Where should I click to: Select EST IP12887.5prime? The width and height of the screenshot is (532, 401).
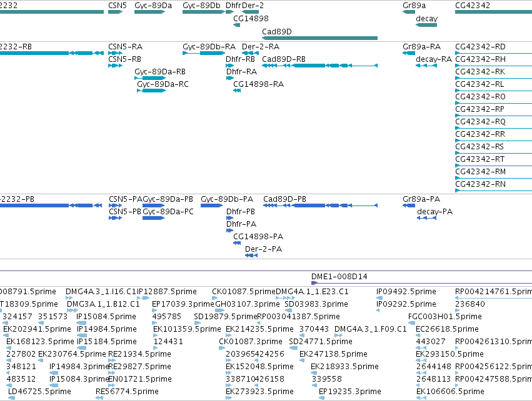point(166,292)
